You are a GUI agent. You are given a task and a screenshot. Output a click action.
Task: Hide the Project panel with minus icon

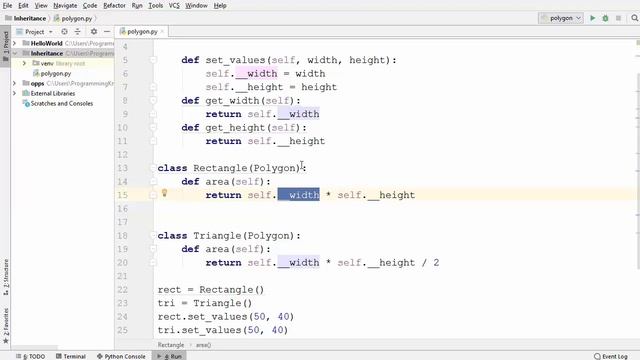click(x=107, y=31)
